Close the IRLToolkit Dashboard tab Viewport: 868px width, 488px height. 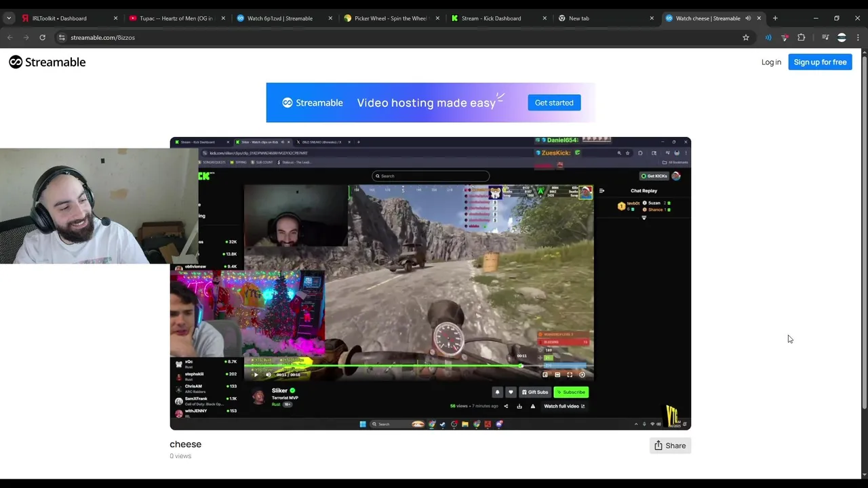click(115, 18)
